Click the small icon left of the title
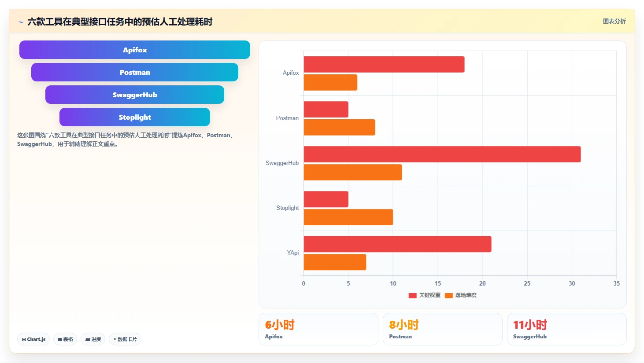 (21, 22)
